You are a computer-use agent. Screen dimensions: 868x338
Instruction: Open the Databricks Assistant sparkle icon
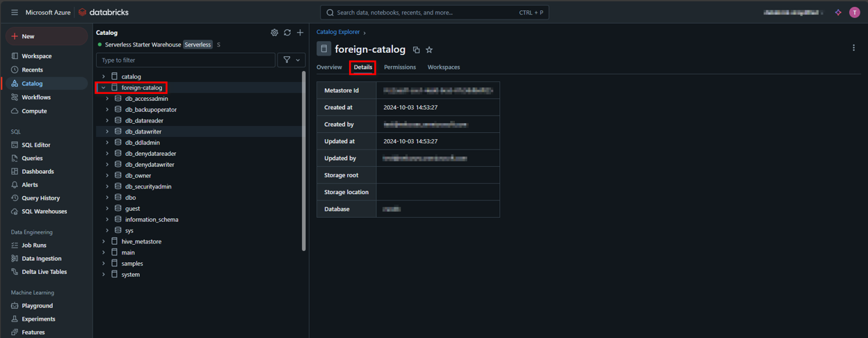838,13
